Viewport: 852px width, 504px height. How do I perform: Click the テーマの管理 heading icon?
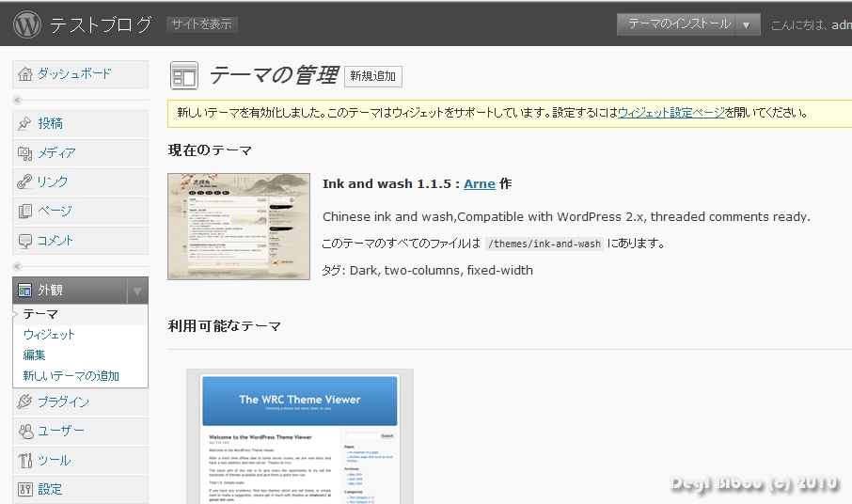(184, 75)
